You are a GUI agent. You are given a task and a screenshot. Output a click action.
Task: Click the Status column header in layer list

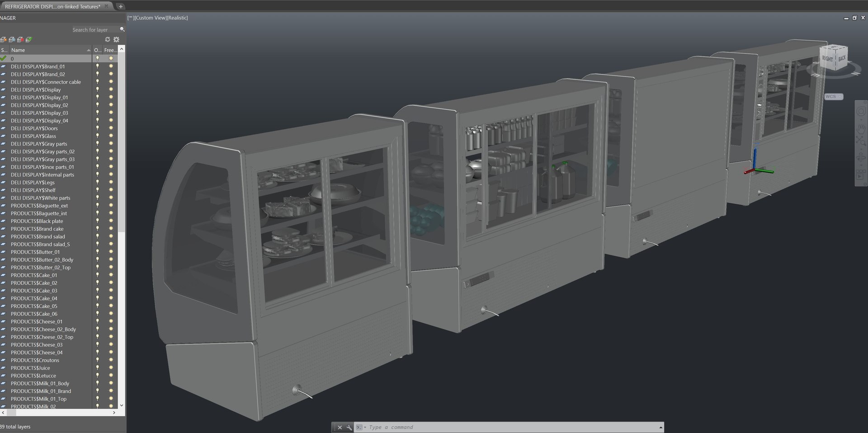pyautogui.click(x=4, y=50)
